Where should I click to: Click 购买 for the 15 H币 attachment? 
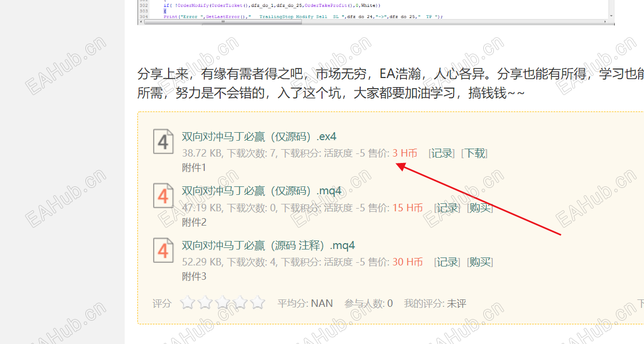pyautogui.click(x=480, y=208)
